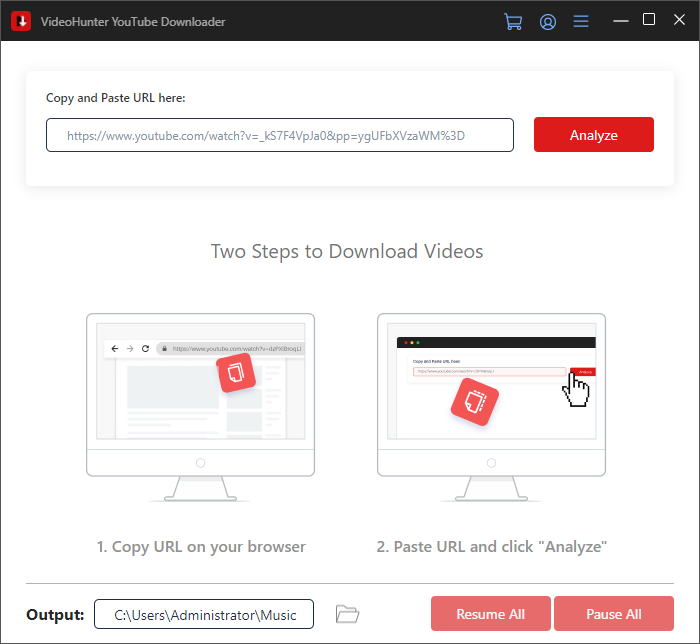Viewport: 700px width, 644px height.
Task: Click the hand cursor graphic in illustration
Action: 577,389
